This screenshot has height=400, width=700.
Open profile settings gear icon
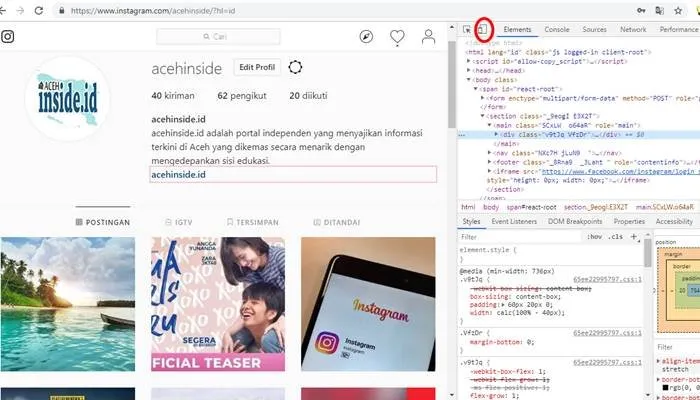(295, 67)
